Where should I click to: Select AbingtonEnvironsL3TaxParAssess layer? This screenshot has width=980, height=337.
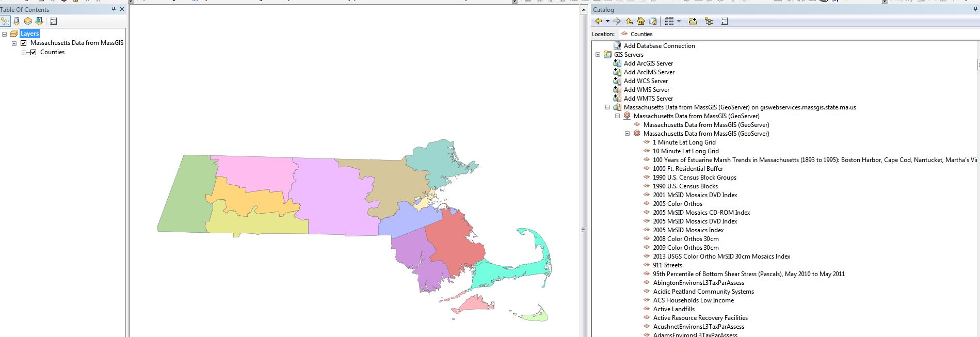698,283
